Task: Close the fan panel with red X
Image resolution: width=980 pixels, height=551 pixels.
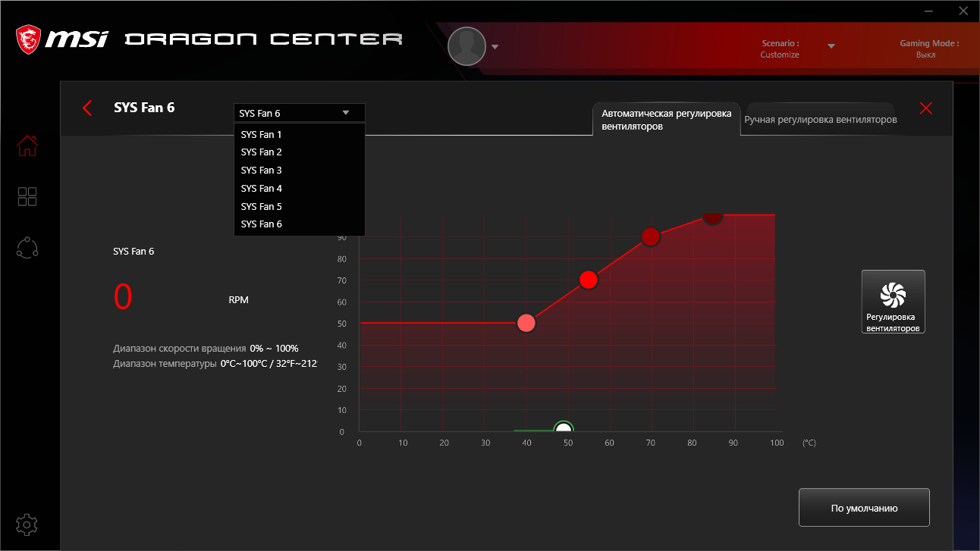Action: coord(925,108)
